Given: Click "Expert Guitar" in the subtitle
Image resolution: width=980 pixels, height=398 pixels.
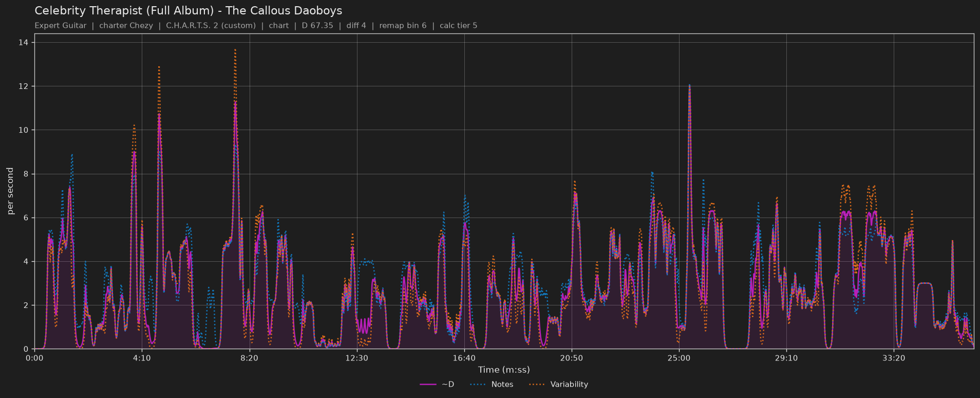Looking at the screenshot, I should click(x=61, y=26).
